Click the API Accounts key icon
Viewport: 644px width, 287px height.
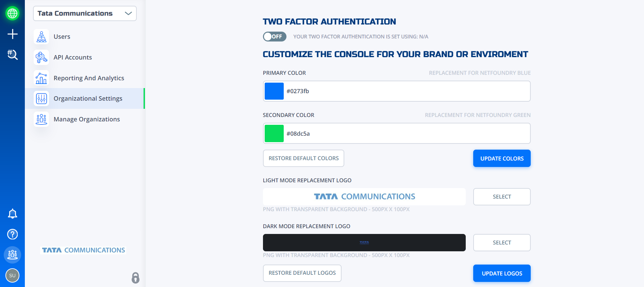point(42,57)
